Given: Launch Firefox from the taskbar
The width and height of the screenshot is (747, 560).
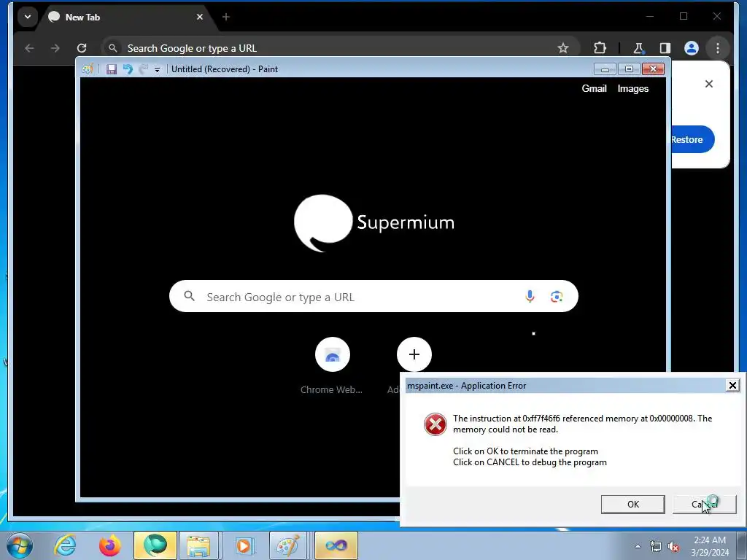Looking at the screenshot, I should point(110,545).
